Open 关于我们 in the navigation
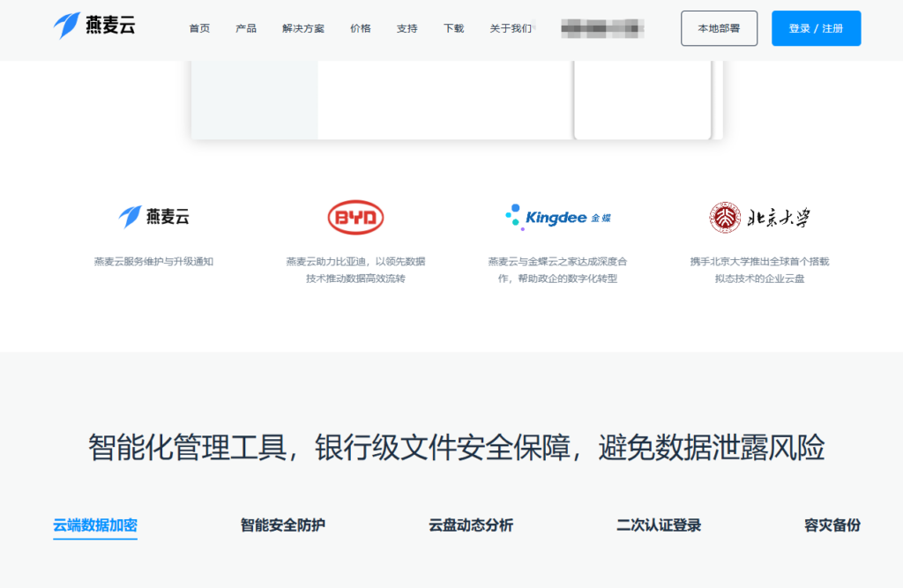 [511, 28]
